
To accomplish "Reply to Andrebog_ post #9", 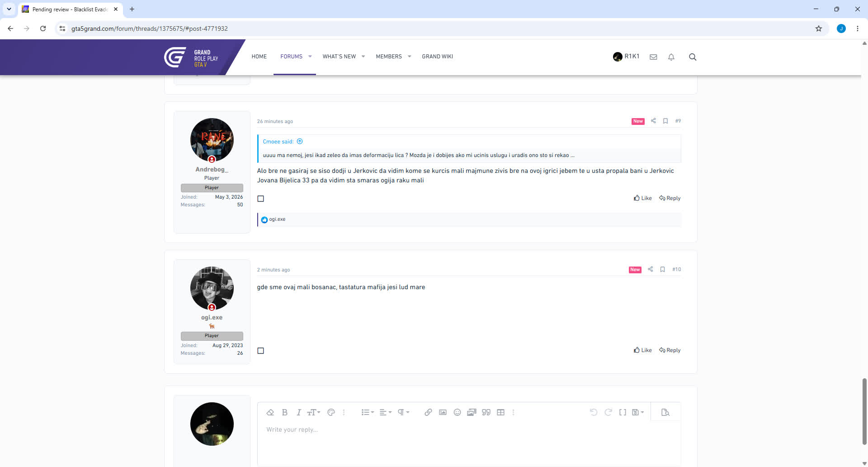I will click(x=670, y=198).
